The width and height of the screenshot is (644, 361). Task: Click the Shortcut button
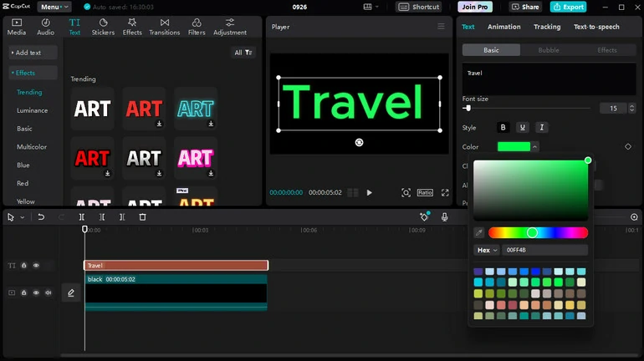pyautogui.click(x=419, y=7)
